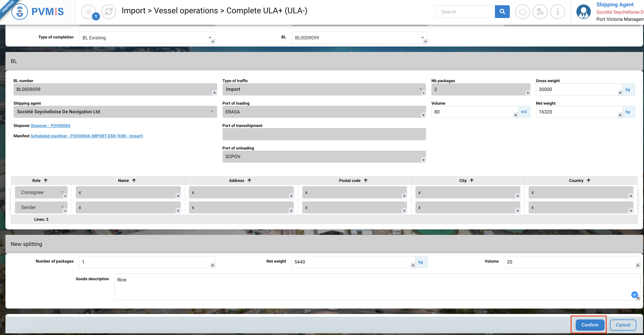Click the power logout icon
The width and height of the screenshot is (644, 335).
pyautogui.click(x=523, y=11)
